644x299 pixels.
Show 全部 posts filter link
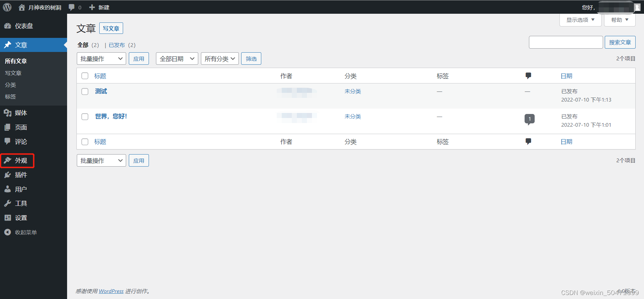click(x=83, y=45)
